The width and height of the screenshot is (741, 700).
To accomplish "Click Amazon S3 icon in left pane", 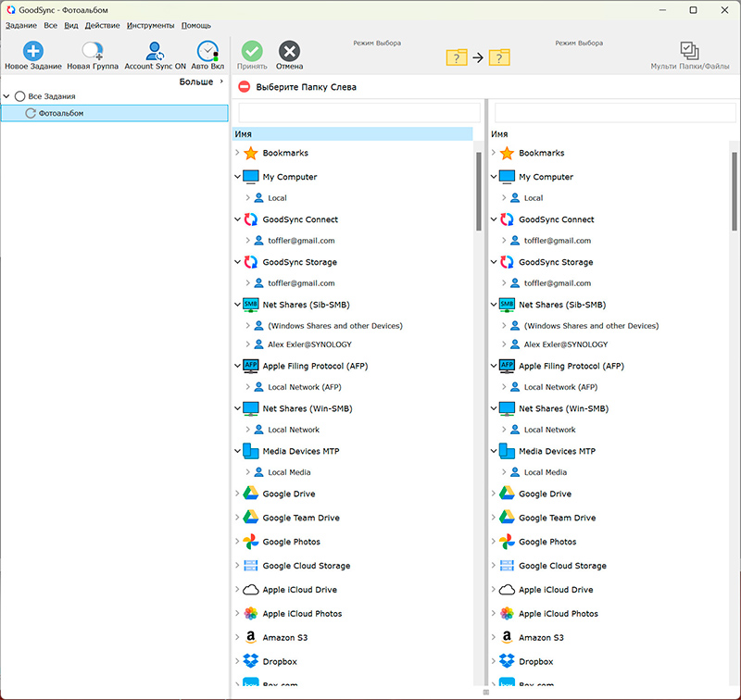I will point(250,638).
